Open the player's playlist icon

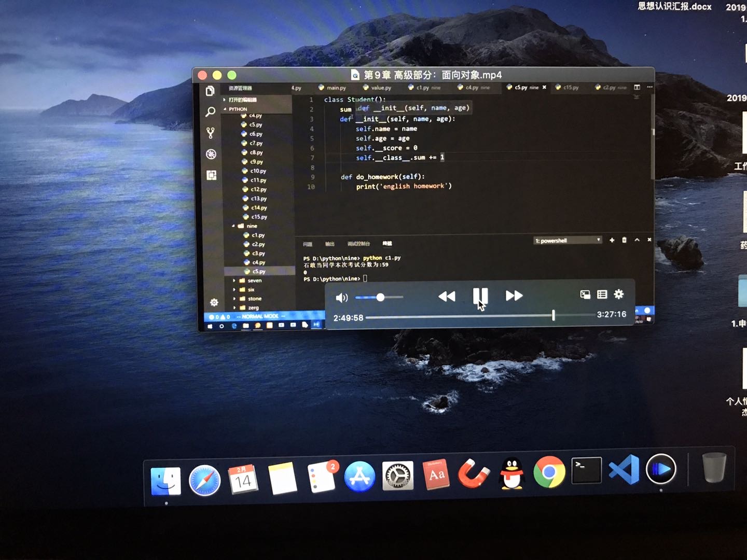(x=602, y=295)
